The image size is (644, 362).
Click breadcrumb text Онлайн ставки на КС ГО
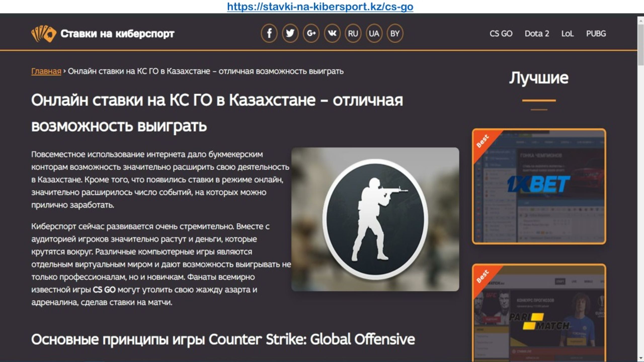[206, 71]
